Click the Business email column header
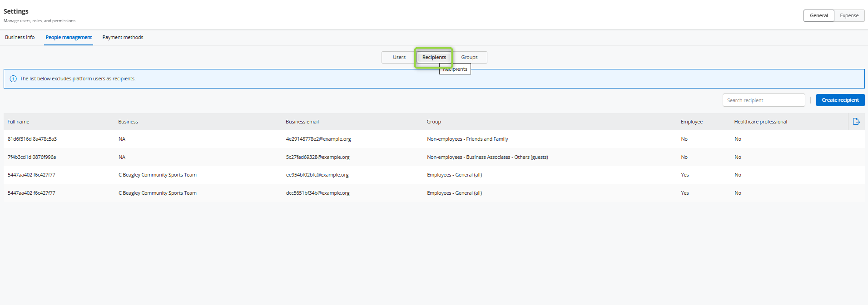 pos(302,122)
